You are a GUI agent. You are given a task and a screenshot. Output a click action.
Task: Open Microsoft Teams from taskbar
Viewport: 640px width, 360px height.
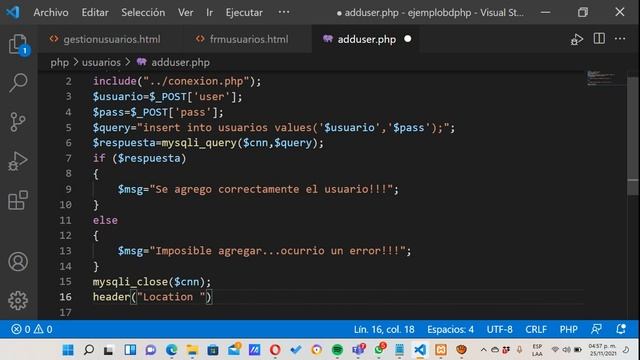[358, 349]
